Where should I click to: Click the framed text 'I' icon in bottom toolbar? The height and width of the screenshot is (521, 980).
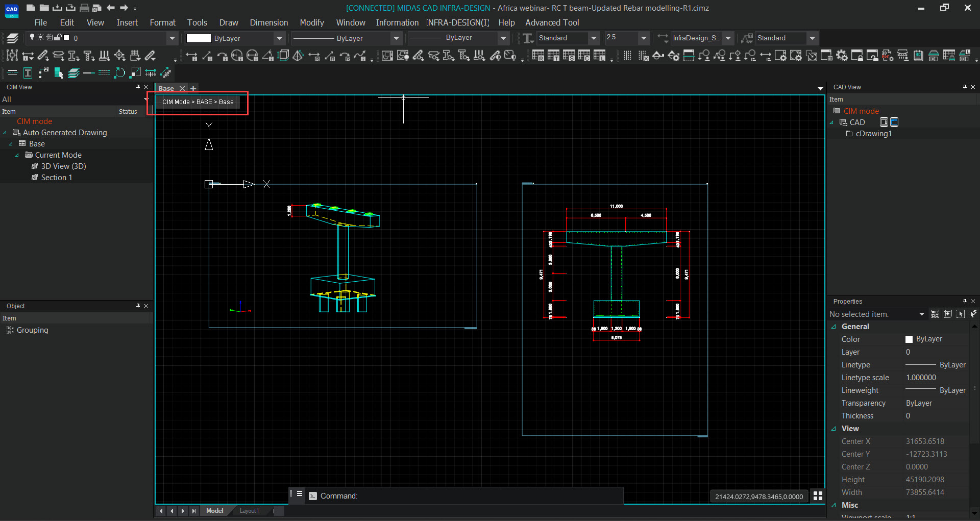(28, 73)
